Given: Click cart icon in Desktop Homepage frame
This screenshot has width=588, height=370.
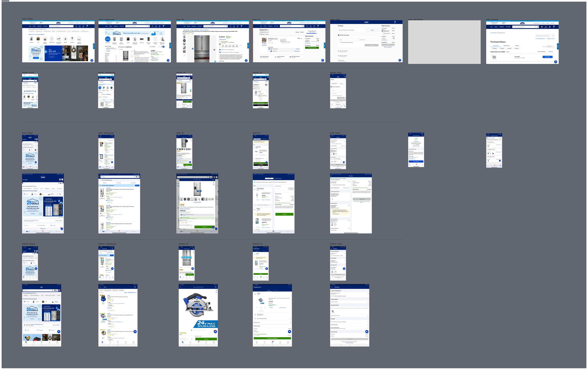Looking at the screenshot, I should tap(87, 26).
